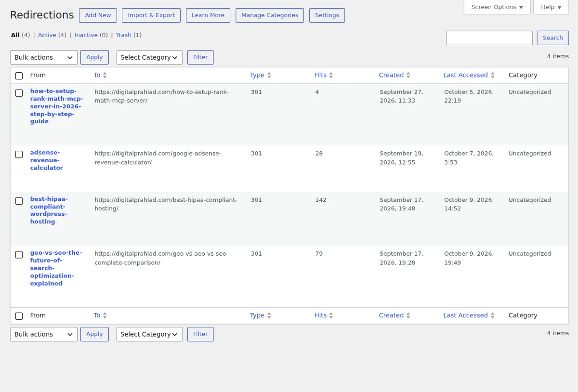This screenshot has height=392, width=578.
Task: Click the Search button
Action: coord(553,38)
